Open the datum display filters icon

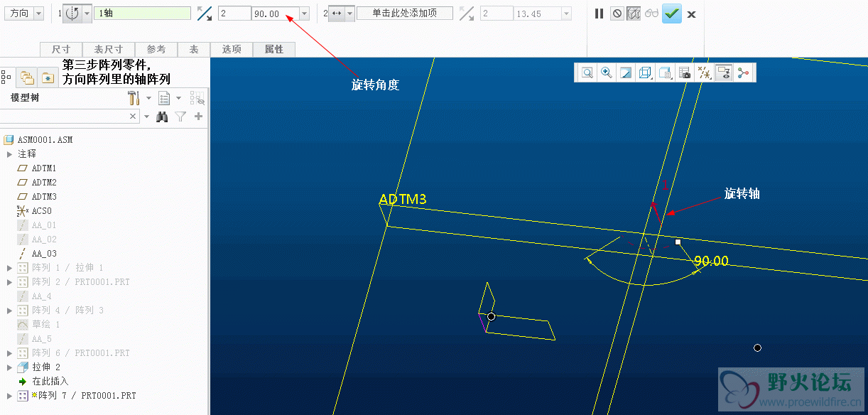[x=704, y=72]
